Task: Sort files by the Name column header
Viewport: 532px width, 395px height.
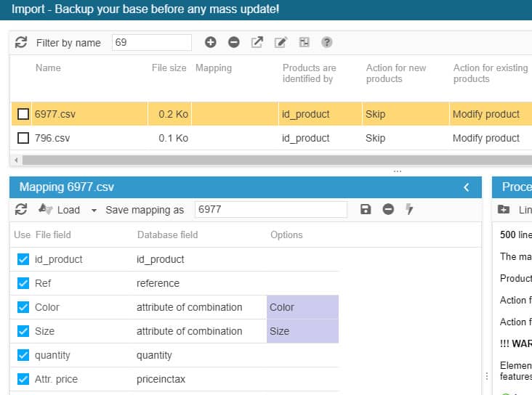Action: tap(48, 68)
